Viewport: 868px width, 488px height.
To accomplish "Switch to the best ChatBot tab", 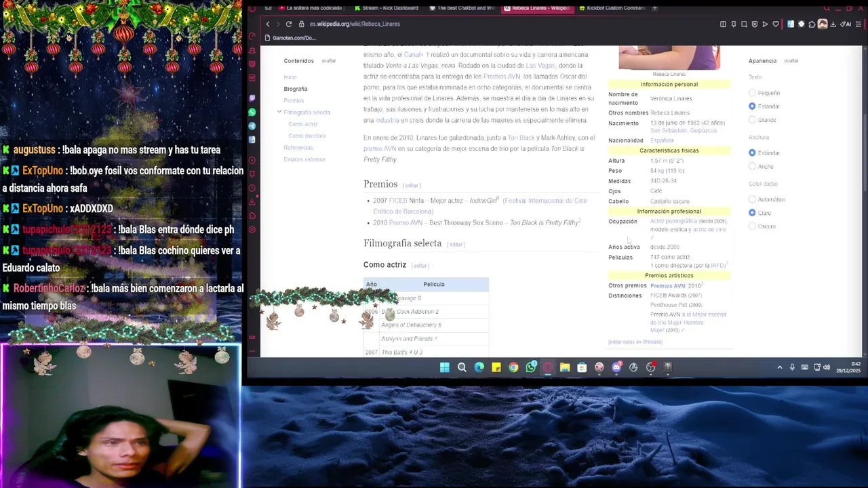I will pos(463,8).
